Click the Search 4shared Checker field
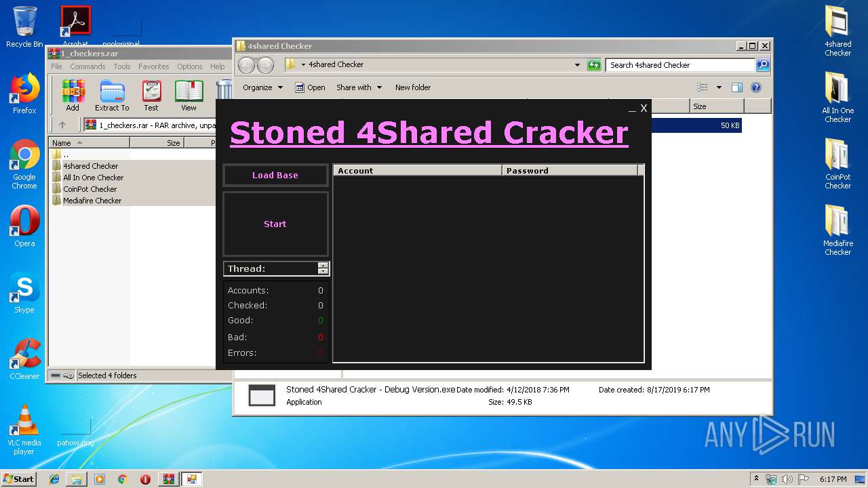Image resolution: width=868 pixels, height=488 pixels. click(680, 65)
